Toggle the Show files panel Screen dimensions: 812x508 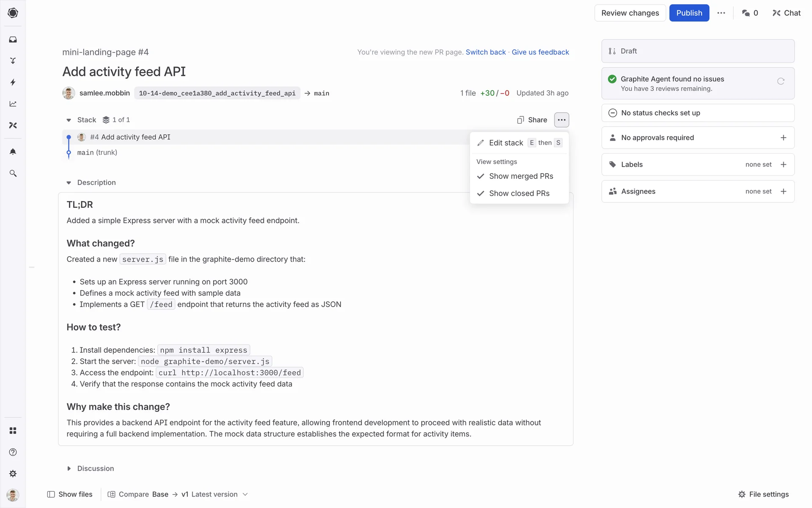[70, 494]
